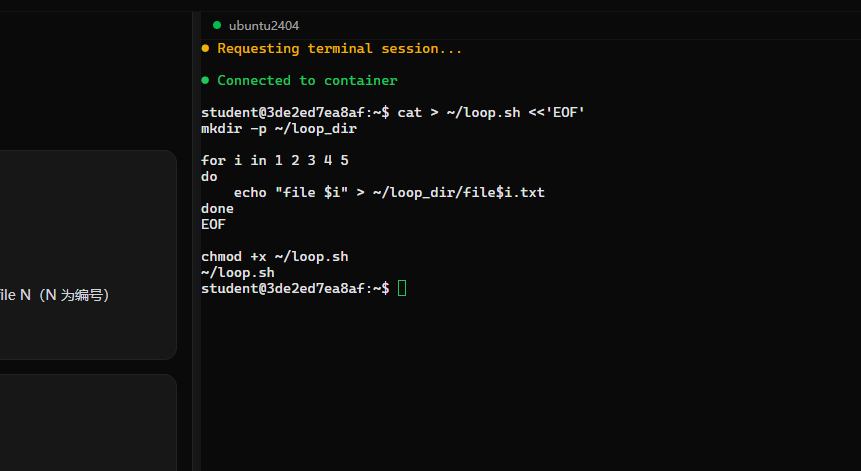Click the standalone EOF line

(213, 225)
